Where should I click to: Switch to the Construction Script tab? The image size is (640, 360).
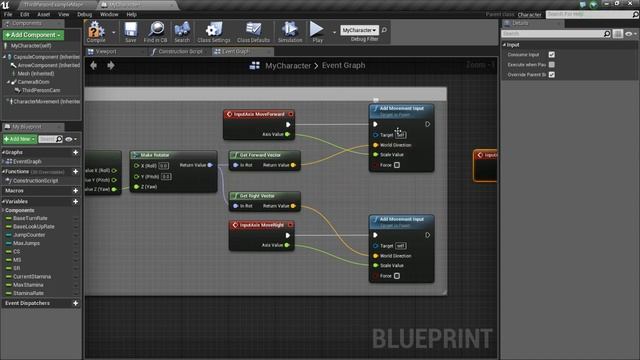[180, 51]
